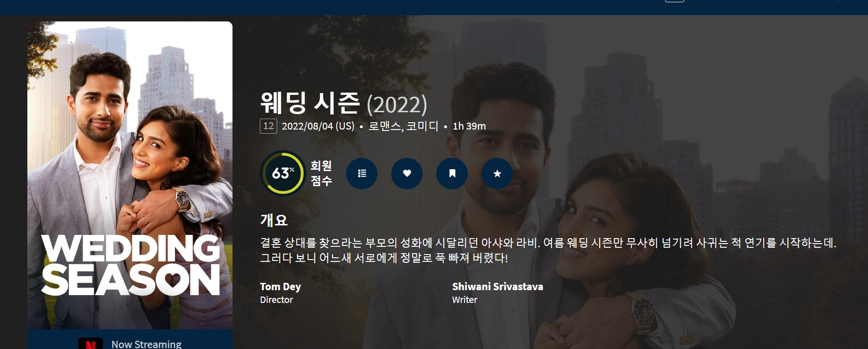Click the 웨딩 시즌 movie title
The image size is (868, 349).
tap(310, 103)
